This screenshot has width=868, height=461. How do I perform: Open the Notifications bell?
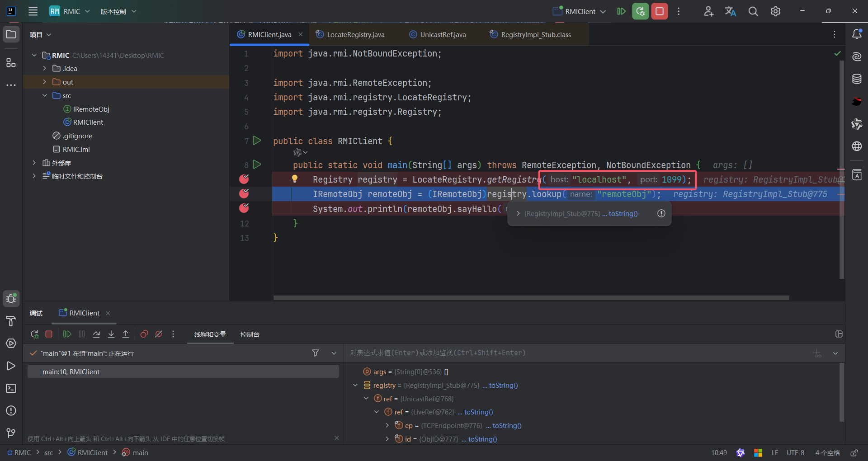[x=857, y=34]
